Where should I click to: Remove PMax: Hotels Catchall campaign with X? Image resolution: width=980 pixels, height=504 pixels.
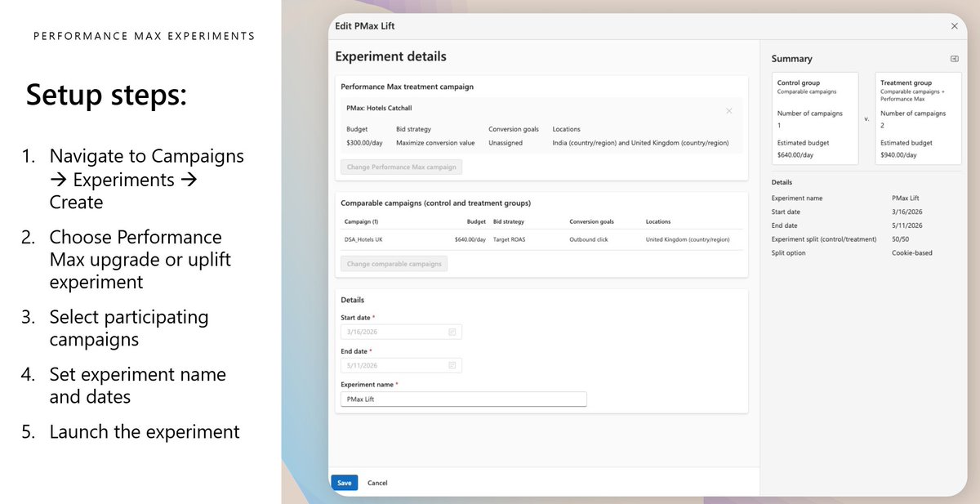point(729,110)
